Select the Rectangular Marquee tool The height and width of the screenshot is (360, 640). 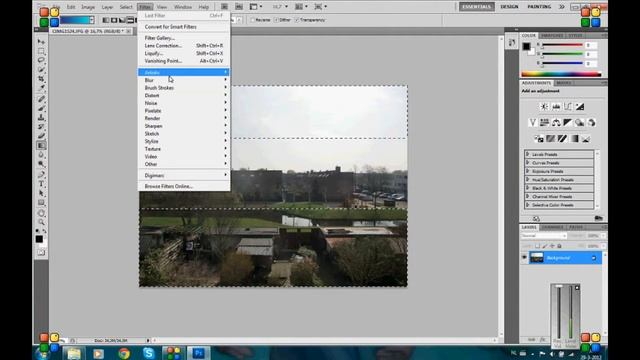pyautogui.click(x=41, y=51)
